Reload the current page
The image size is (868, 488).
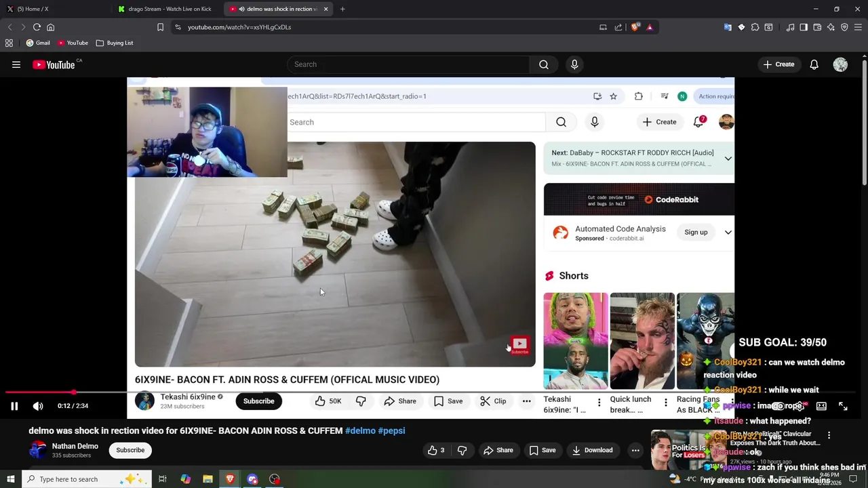click(x=37, y=27)
